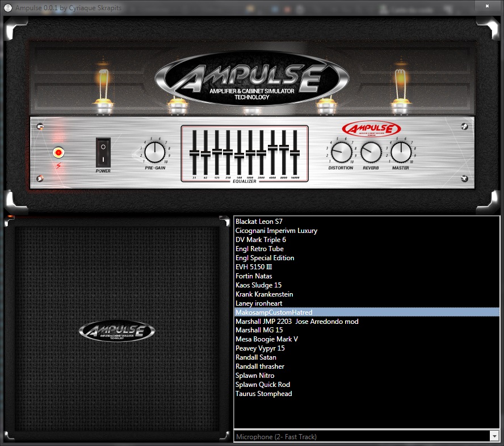Choose Fortin Natas from list
504x446 pixels.
tap(367, 276)
